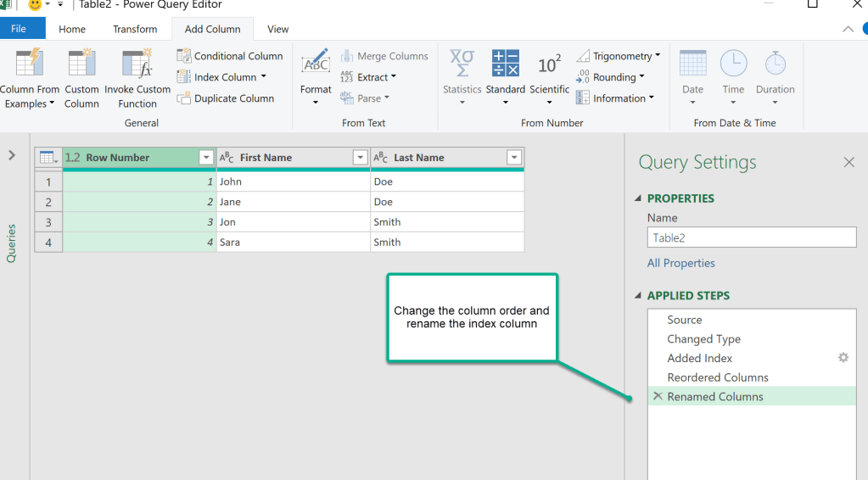The width and height of the screenshot is (868, 480).
Task: Collapse the APPLIED STEPS section
Action: [638, 295]
